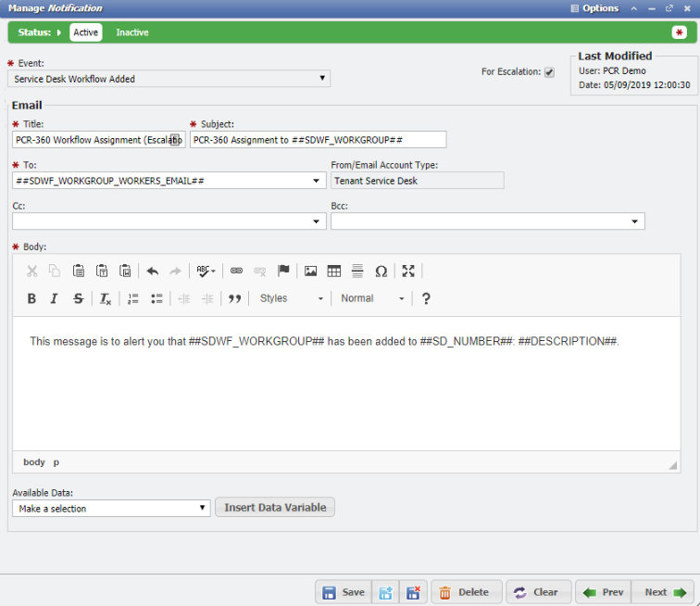This screenshot has height=606, width=700.
Task: Click into the Subject field
Action: pyautogui.click(x=318, y=140)
